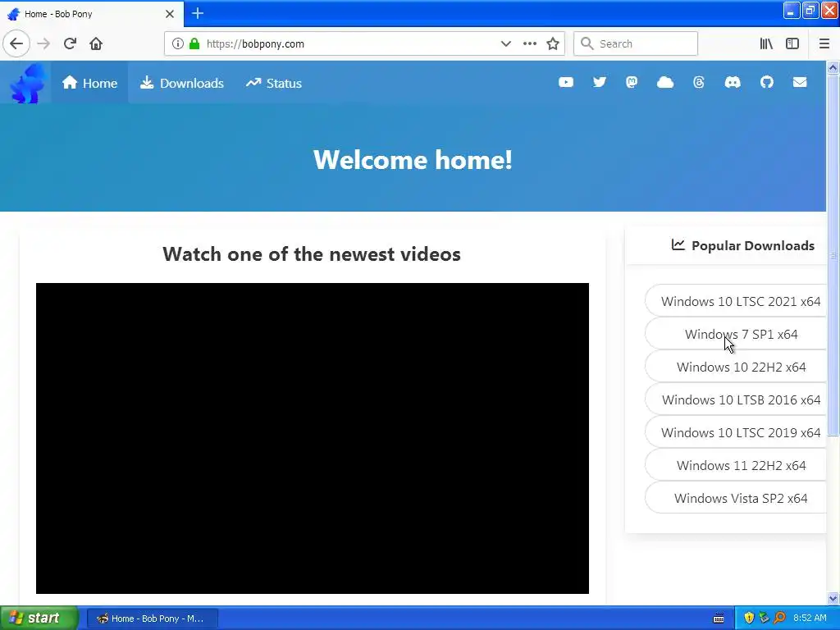Open the Firefox hamburger menu
This screenshot has height=630, width=840.
click(x=824, y=43)
